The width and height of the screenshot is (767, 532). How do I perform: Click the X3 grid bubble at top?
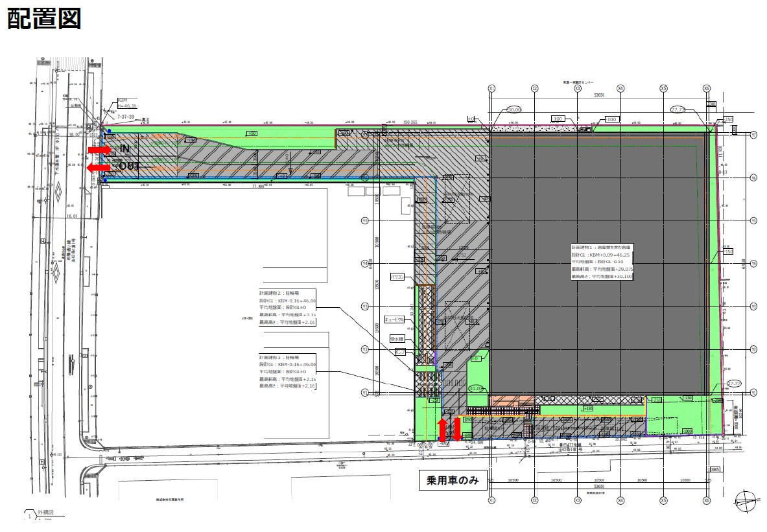[578, 88]
